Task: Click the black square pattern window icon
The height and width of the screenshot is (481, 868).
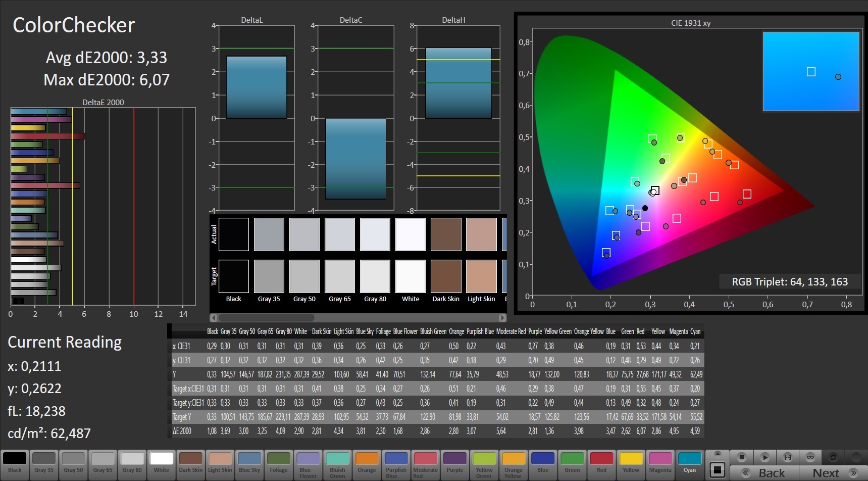Action: 718,469
